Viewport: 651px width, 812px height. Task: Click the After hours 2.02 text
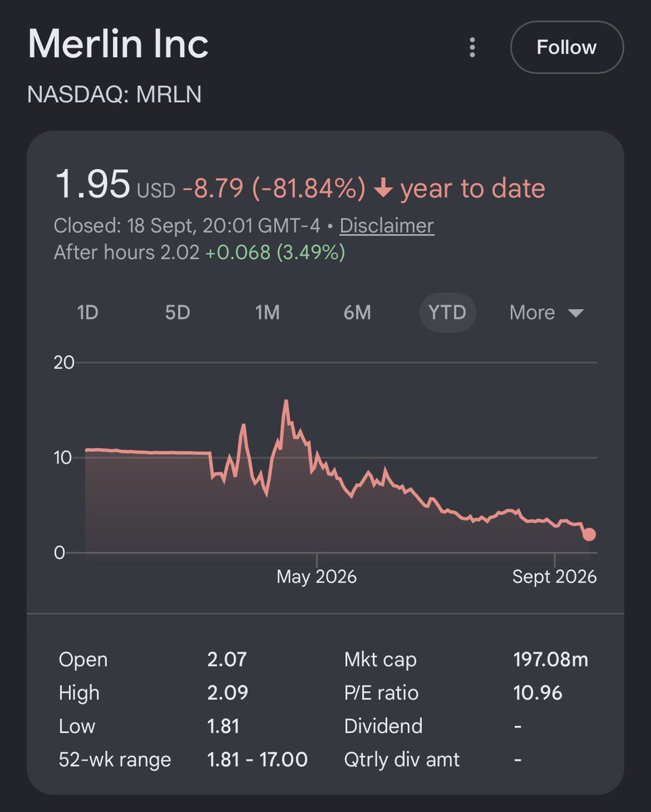[127, 252]
